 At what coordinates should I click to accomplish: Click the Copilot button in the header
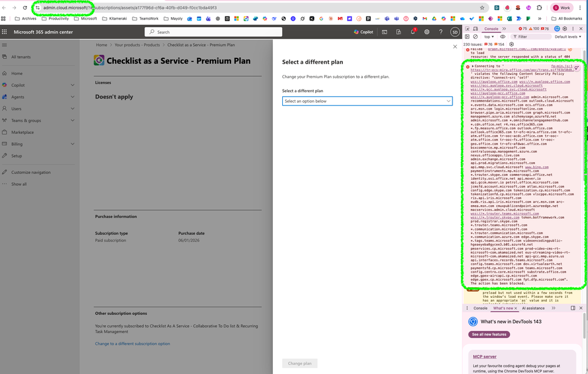(364, 32)
